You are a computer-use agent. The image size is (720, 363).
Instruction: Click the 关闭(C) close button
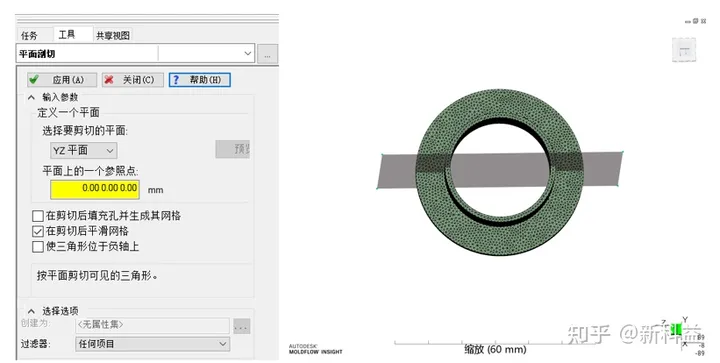pyautogui.click(x=132, y=80)
